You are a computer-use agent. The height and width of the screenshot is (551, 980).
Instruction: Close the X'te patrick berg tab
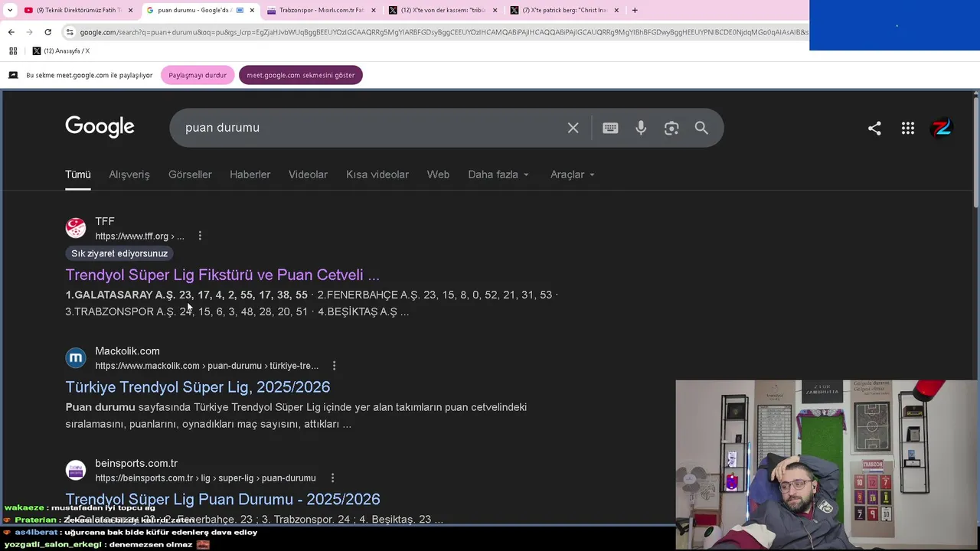tap(616, 10)
